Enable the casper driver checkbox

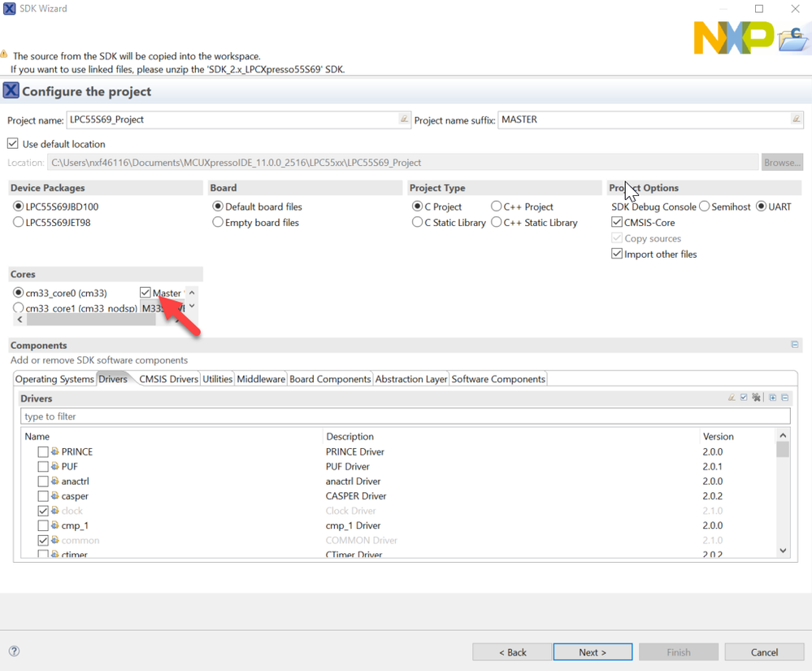(x=43, y=496)
